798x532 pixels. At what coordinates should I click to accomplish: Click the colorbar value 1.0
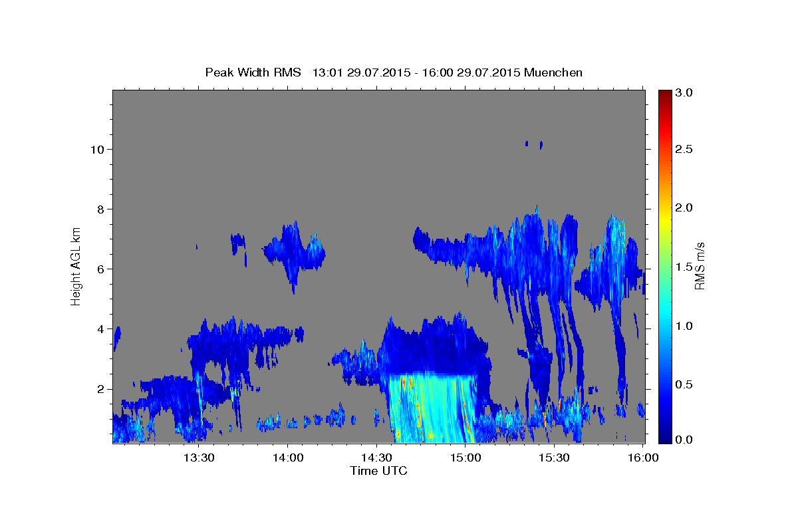click(686, 325)
